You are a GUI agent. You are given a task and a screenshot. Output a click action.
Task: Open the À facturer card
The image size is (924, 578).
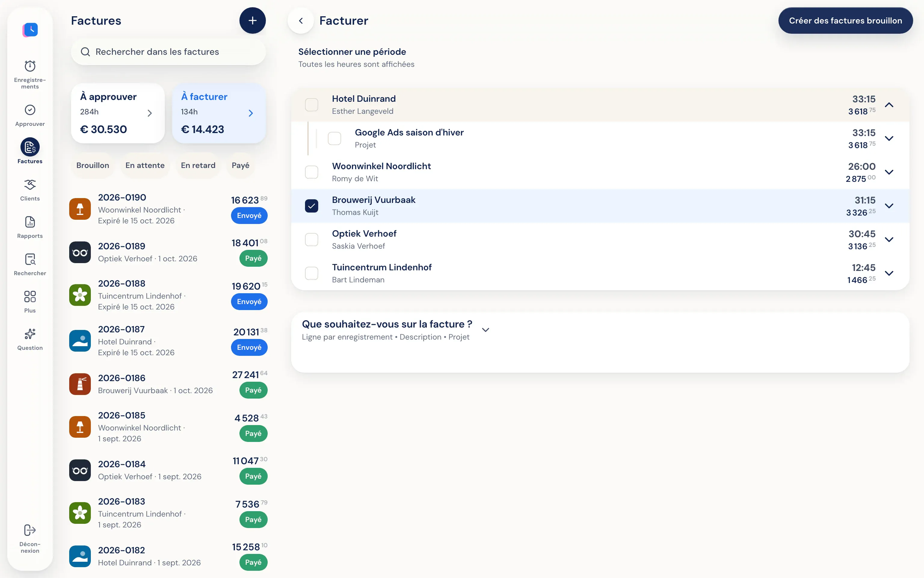coord(219,113)
